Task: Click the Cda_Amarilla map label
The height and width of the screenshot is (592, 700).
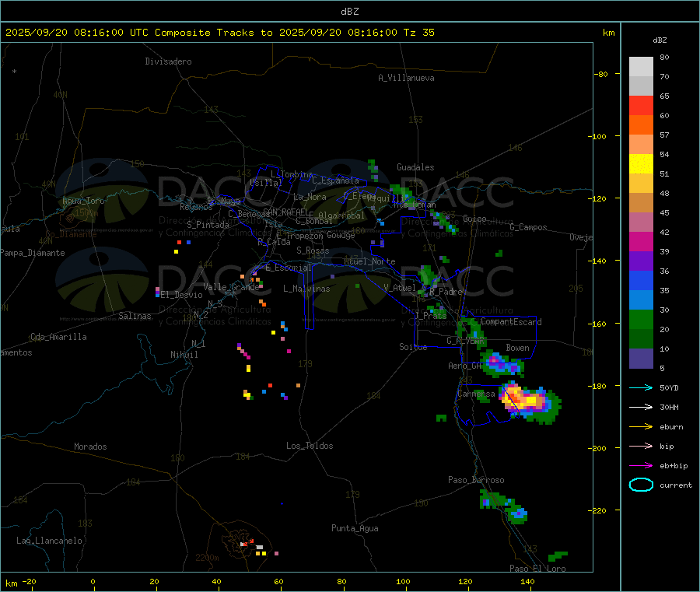Action: [x=58, y=337]
